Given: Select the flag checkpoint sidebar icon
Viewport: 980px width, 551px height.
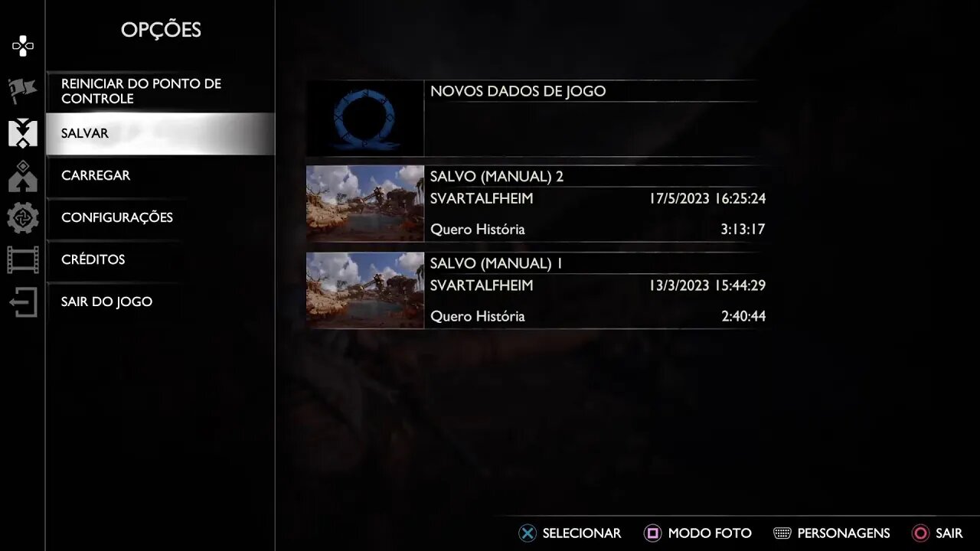Looking at the screenshot, I should pyautogui.click(x=23, y=90).
